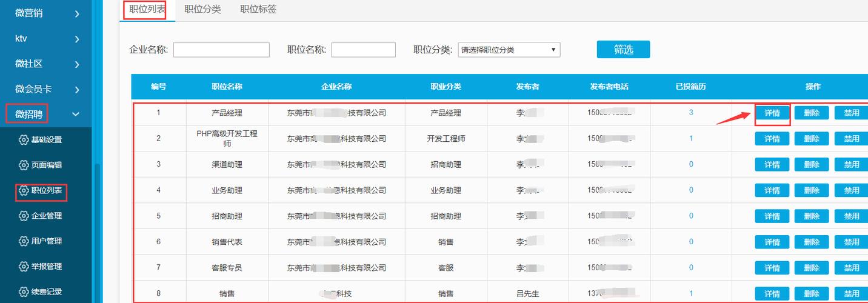Expand the 微营销 sidebar menu
Screen dimensions: 868x303
click(77, 13)
